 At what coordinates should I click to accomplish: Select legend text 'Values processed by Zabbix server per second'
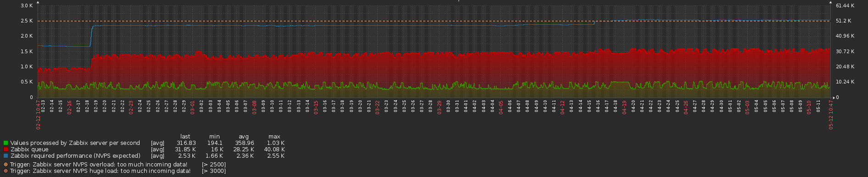(x=75, y=143)
